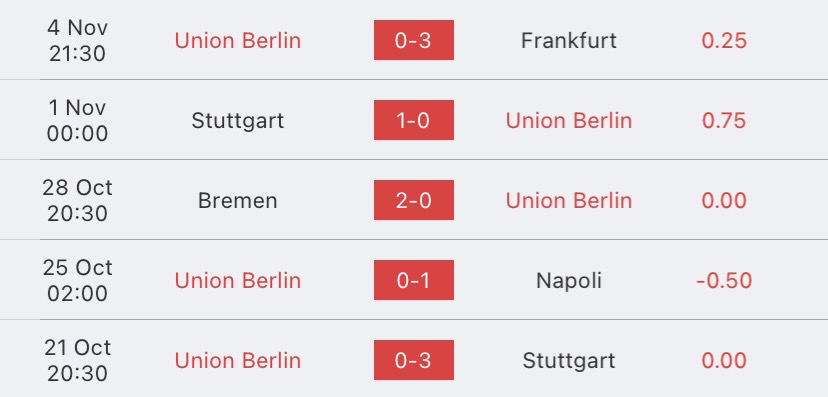Select the 0.75 handicap value

coord(724,121)
